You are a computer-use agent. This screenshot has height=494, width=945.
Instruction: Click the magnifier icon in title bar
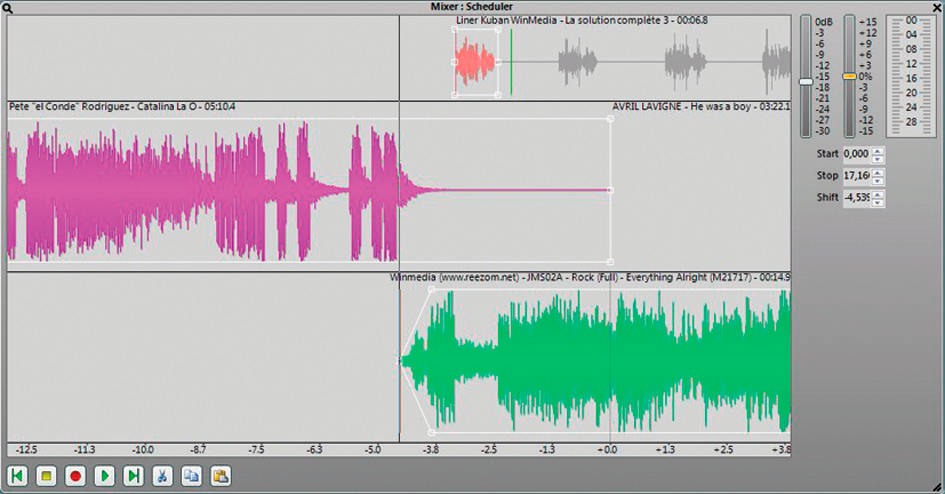(7, 6)
